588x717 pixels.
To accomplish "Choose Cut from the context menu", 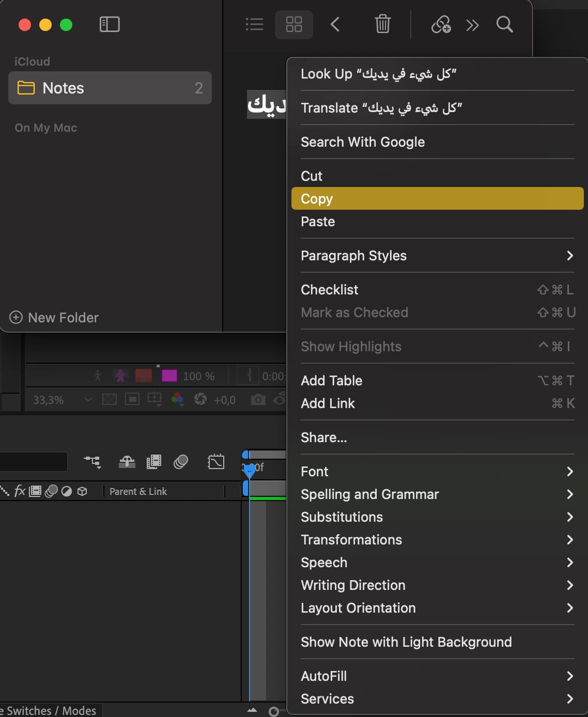I will pyautogui.click(x=437, y=176).
